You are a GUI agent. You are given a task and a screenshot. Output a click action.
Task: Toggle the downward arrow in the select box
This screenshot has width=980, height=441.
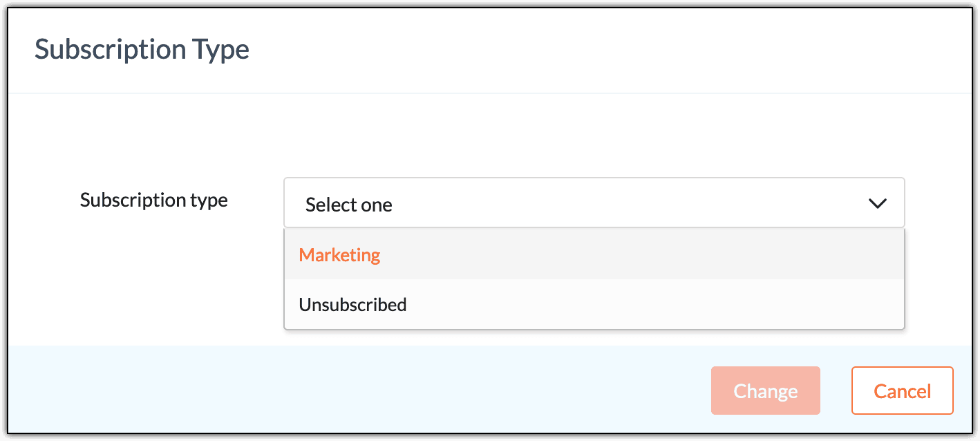tap(877, 204)
